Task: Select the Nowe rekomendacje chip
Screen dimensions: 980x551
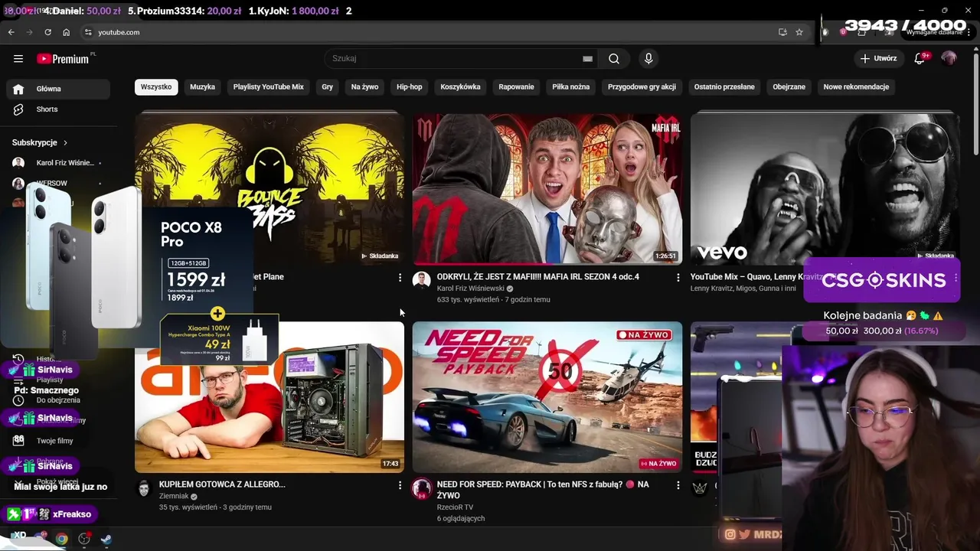Action: (x=856, y=87)
